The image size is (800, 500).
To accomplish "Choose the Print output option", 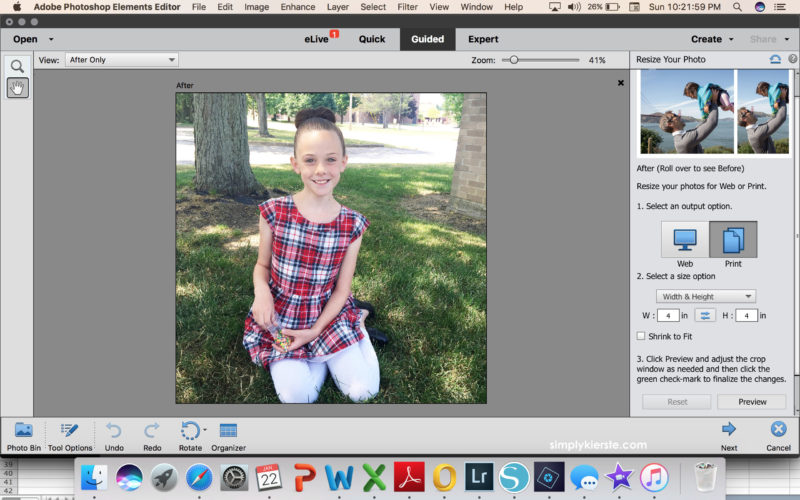I will [x=733, y=240].
